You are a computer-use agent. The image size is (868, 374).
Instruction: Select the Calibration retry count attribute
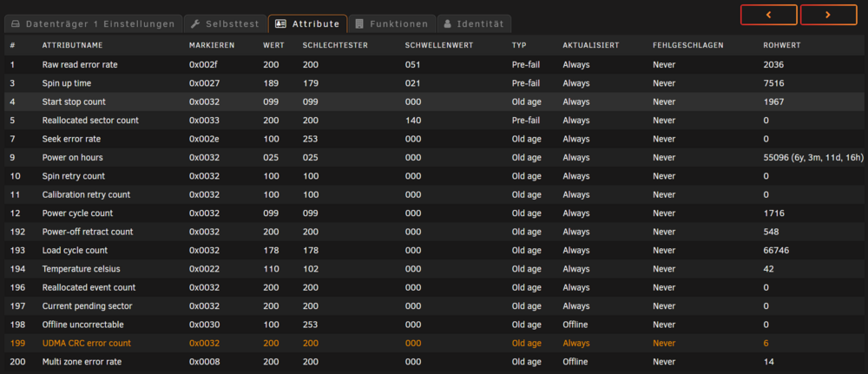point(434,194)
